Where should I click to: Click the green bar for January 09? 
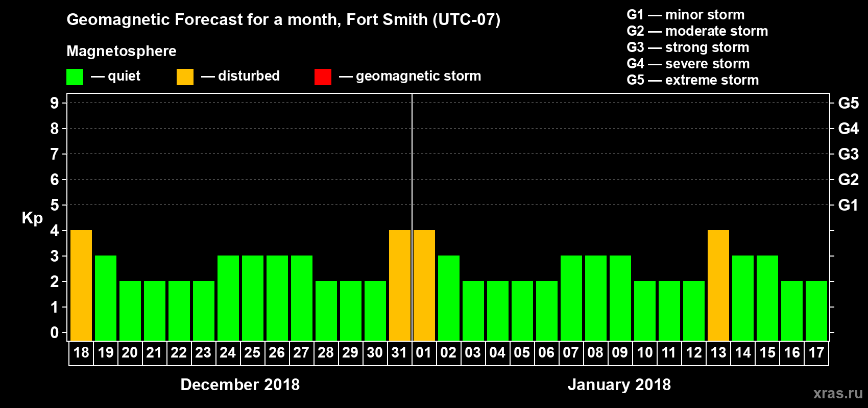(620, 298)
